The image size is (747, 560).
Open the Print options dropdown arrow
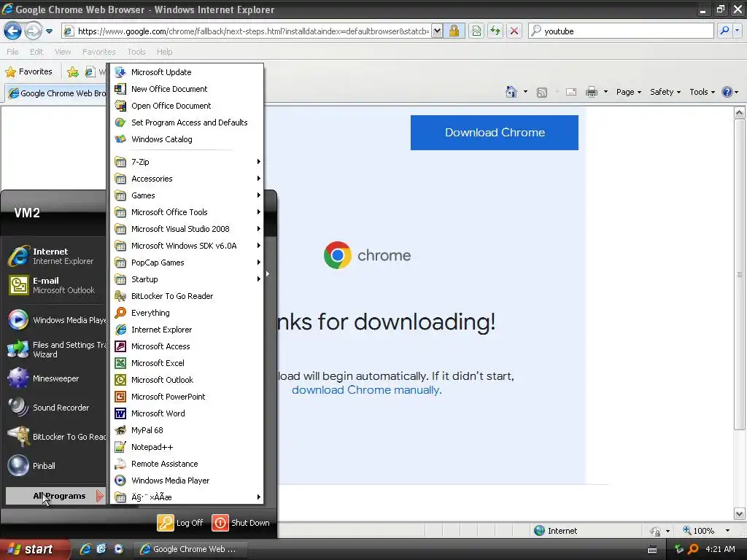click(x=605, y=92)
